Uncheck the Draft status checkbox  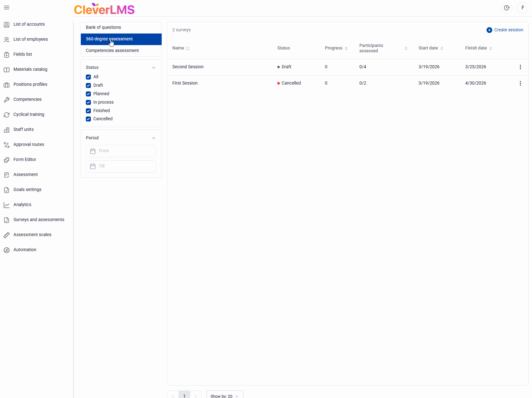pos(88,85)
